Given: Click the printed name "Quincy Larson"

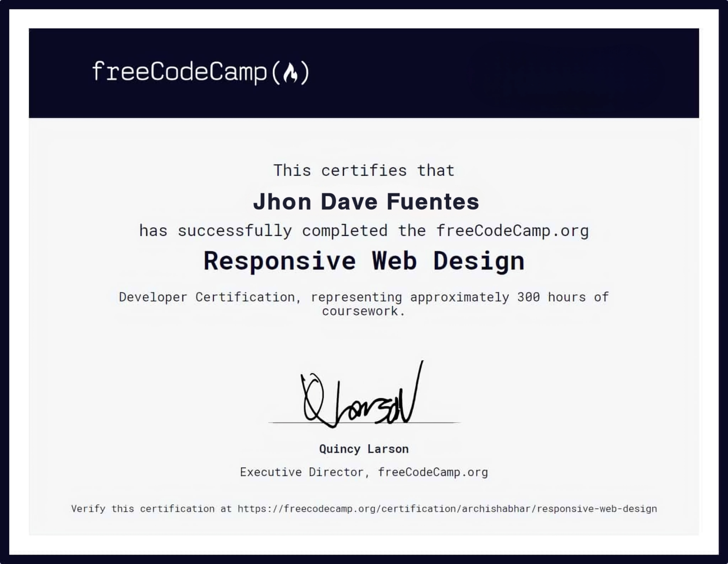Looking at the screenshot, I should pyautogui.click(x=364, y=449).
